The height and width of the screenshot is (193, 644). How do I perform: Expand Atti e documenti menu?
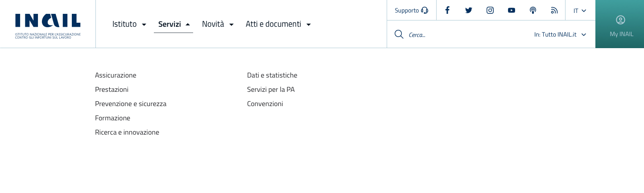click(278, 24)
